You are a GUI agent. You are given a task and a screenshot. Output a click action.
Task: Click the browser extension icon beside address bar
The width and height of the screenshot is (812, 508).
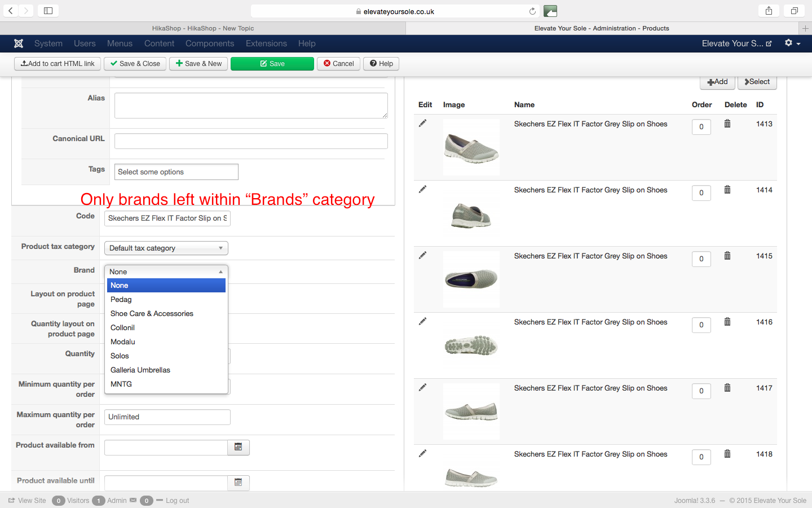(550, 11)
